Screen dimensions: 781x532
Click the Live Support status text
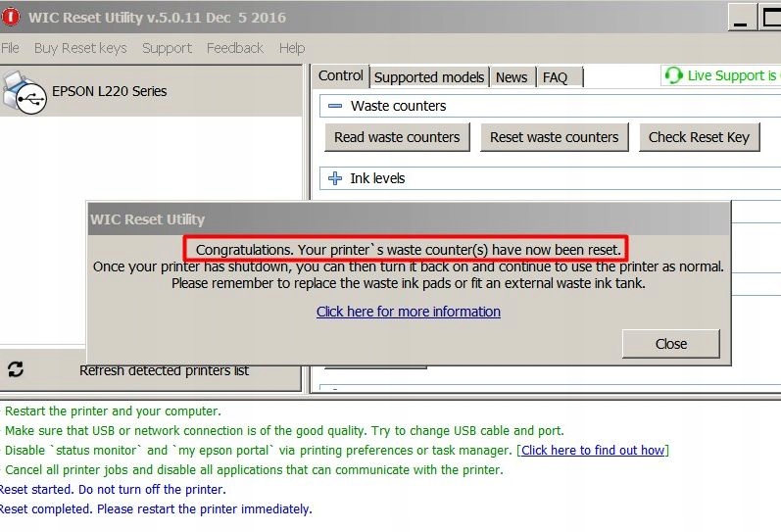732,75
